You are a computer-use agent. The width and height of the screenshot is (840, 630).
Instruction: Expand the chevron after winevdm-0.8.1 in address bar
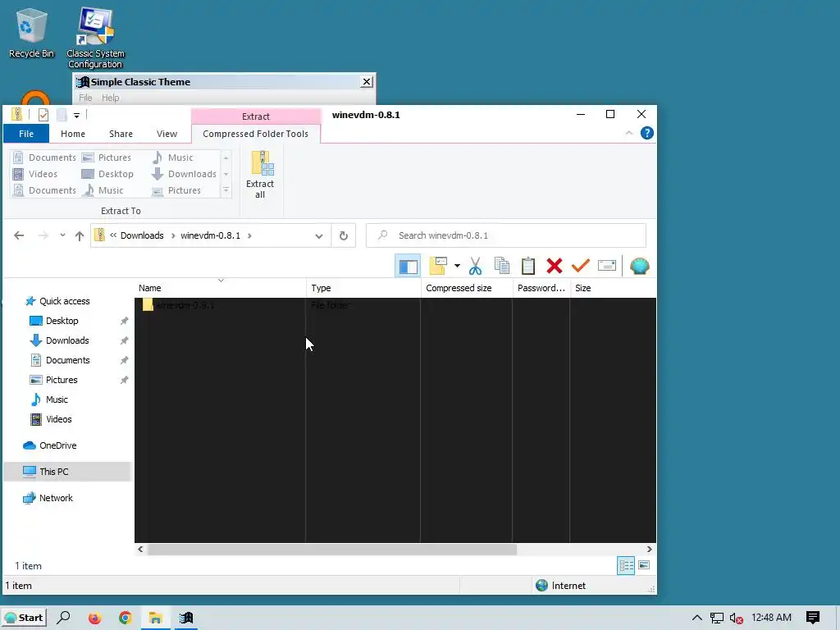click(x=249, y=235)
